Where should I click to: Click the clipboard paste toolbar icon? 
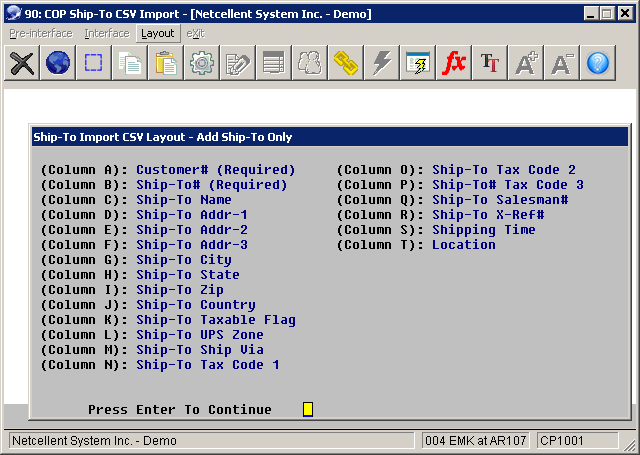pos(166,63)
